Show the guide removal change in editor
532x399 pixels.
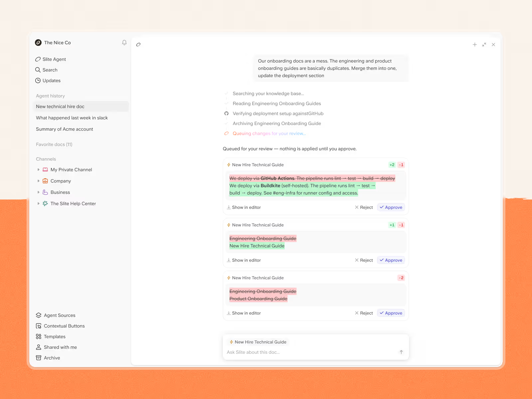click(244, 313)
